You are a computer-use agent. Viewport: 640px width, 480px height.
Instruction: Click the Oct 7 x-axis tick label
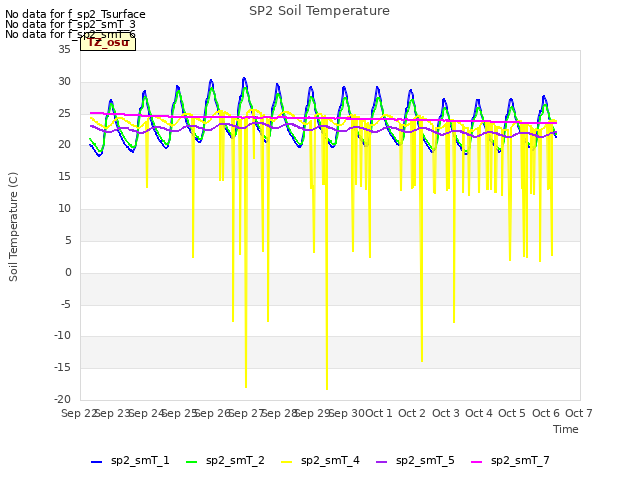tap(578, 413)
